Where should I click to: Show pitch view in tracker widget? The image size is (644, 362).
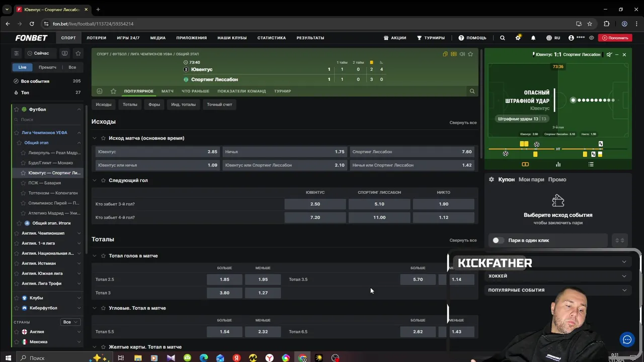tap(525, 164)
